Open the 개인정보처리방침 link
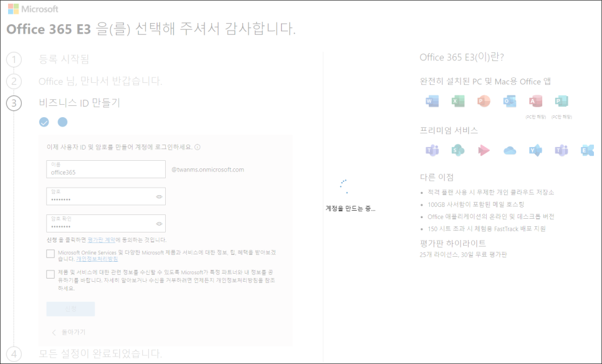This screenshot has width=602, height=364. pos(97,259)
